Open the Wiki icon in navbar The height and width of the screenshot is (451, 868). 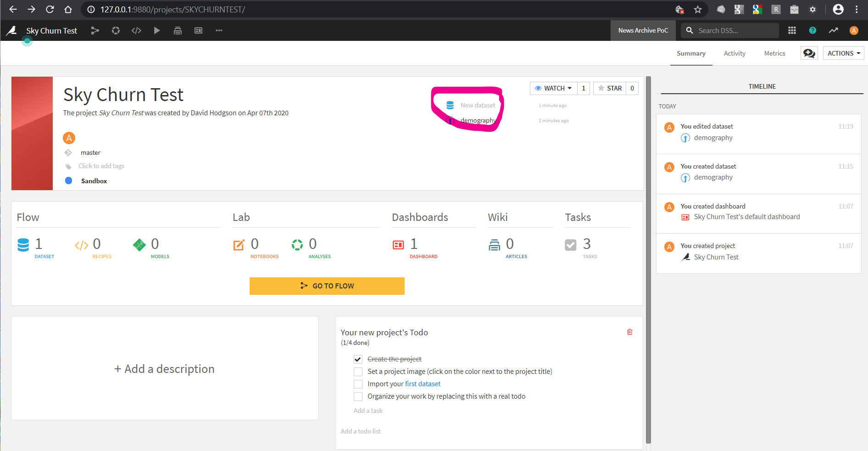click(178, 30)
